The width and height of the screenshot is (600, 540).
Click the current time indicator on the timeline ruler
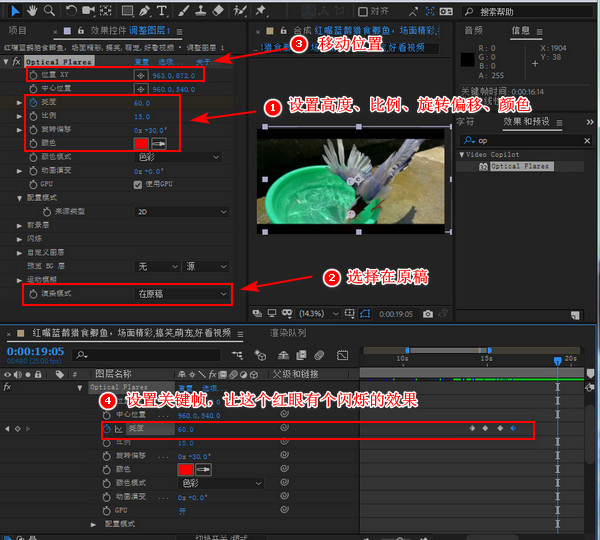point(558,361)
